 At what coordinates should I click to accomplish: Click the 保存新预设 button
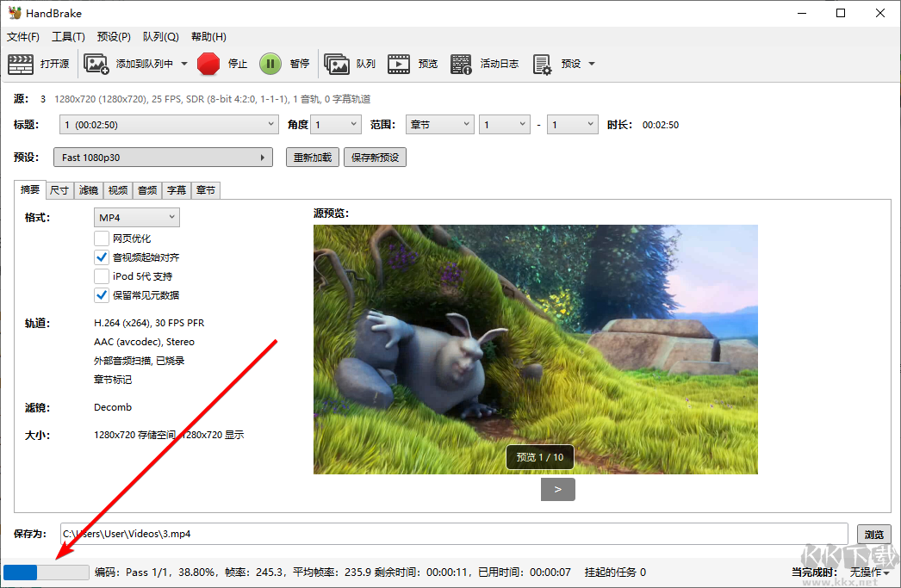point(375,158)
